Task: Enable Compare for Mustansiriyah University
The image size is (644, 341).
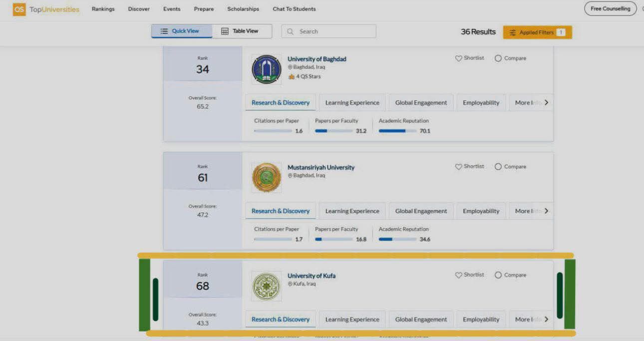Action: coord(498,167)
